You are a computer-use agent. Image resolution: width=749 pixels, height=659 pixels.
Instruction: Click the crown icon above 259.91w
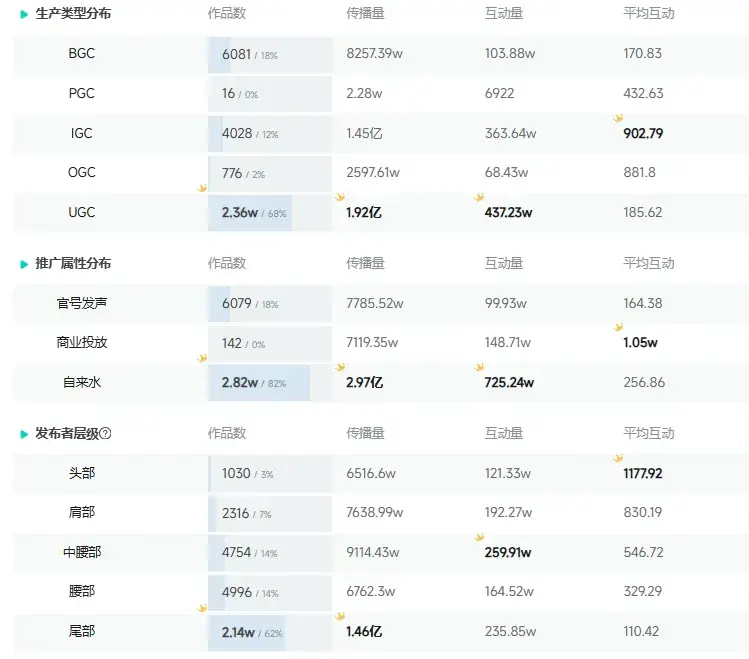pyautogui.click(x=480, y=537)
